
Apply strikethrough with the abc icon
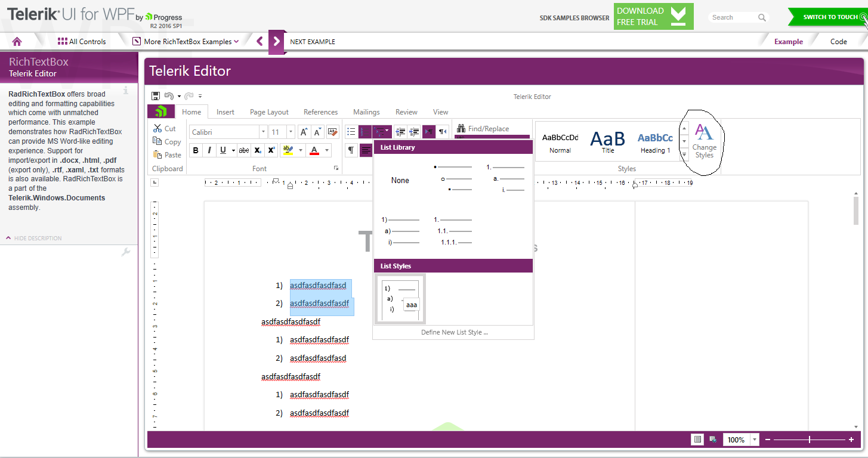[x=244, y=150]
